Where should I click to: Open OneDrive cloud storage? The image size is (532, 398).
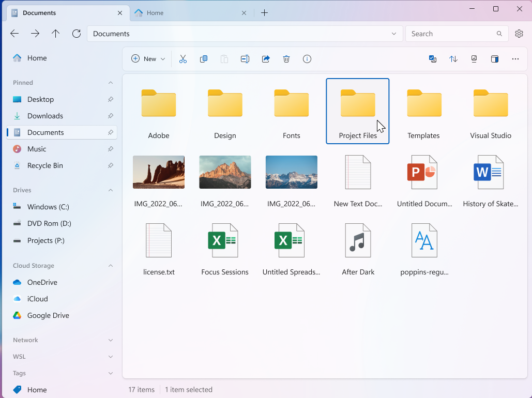pos(62,282)
